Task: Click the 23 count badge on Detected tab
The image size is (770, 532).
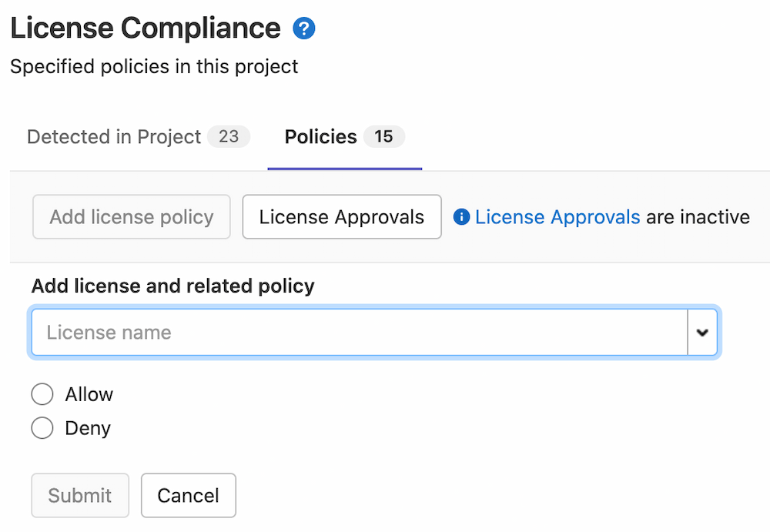Action: 230,136
